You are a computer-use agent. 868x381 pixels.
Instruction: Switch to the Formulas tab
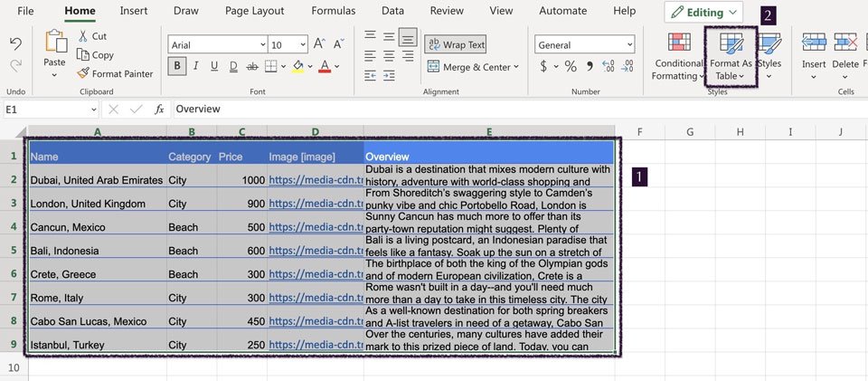click(334, 11)
